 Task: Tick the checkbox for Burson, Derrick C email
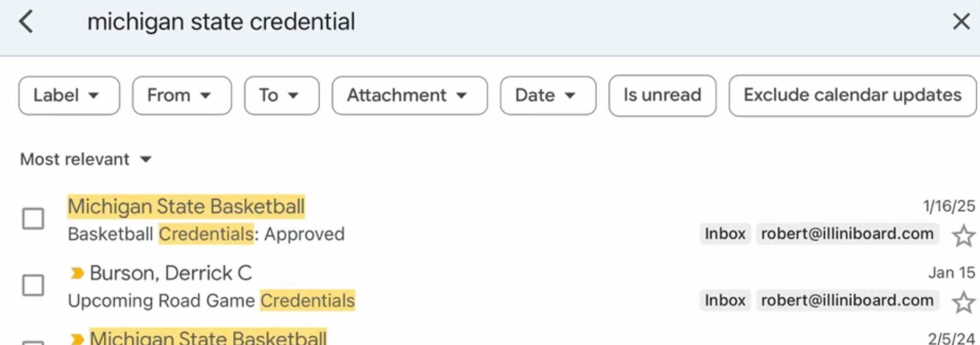coord(33,285)
